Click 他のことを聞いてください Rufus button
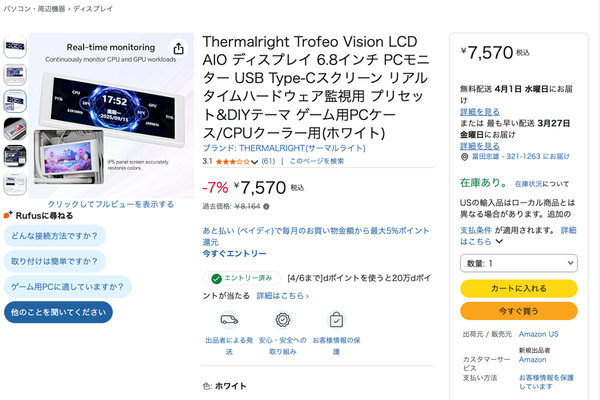Image resolution: width=600 pixels, height=400 pixels. [58, 312]
